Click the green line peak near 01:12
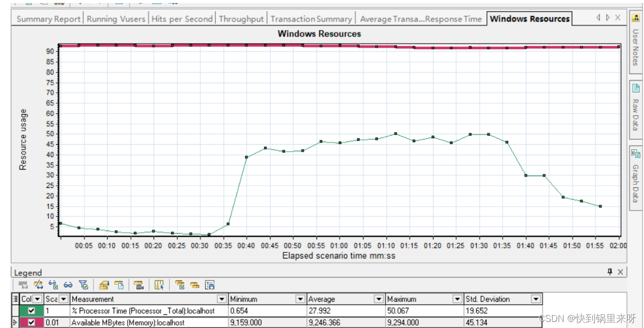 (395, 134)
